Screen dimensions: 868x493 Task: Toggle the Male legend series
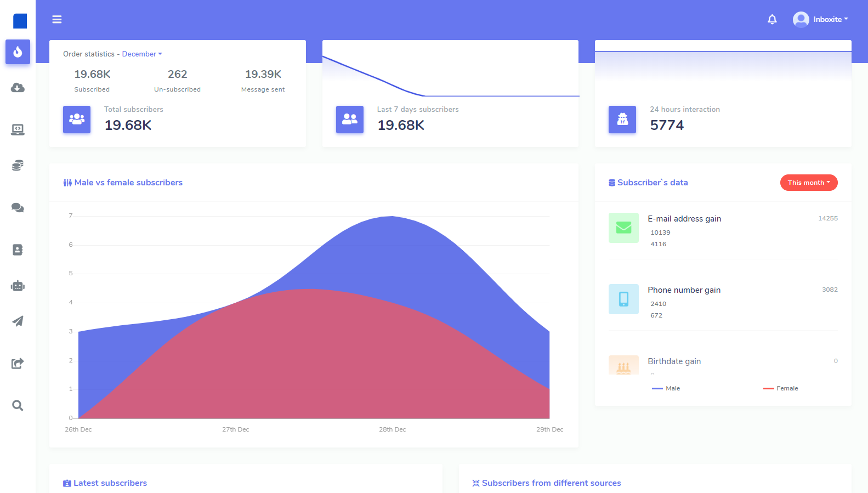point(666,388)
